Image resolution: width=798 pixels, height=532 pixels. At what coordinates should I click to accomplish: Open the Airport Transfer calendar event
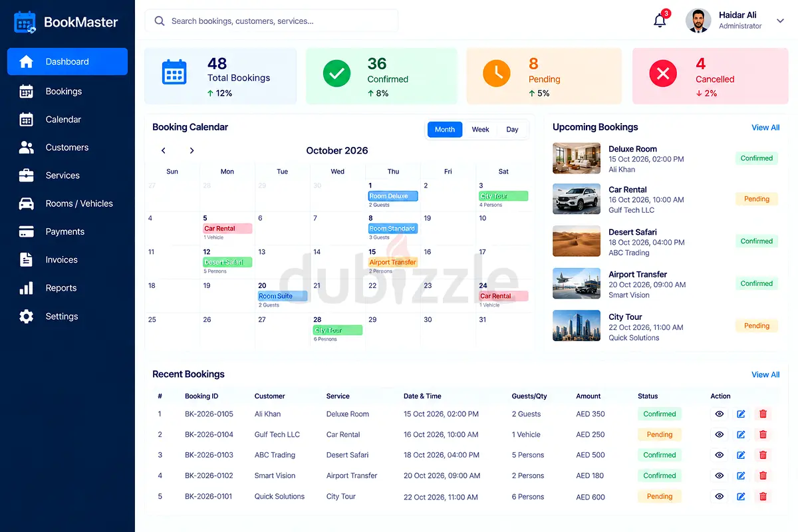[x=393, y=262]
